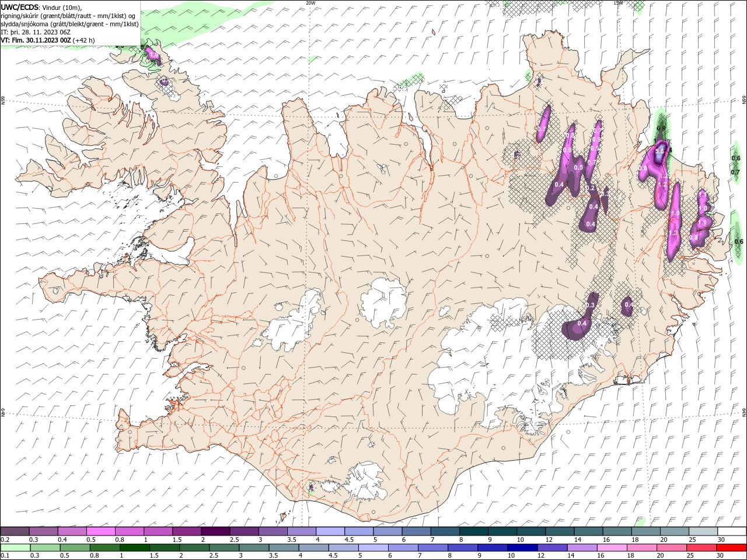Pick lower legend row swatch labeled 0.5
Image resolution: width=747 pixels, height=560 pixels.
click(x=75, y=548)
